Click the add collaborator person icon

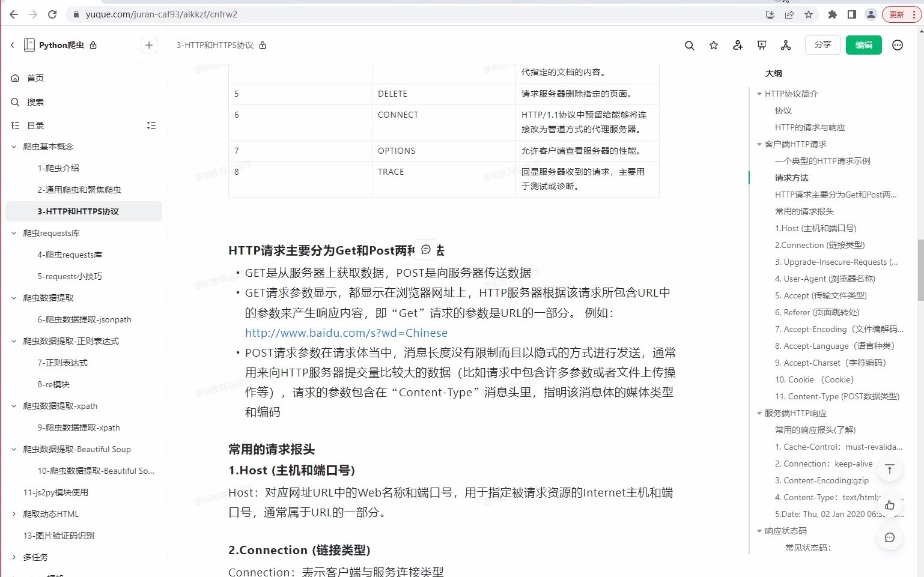tap(738, 45)
